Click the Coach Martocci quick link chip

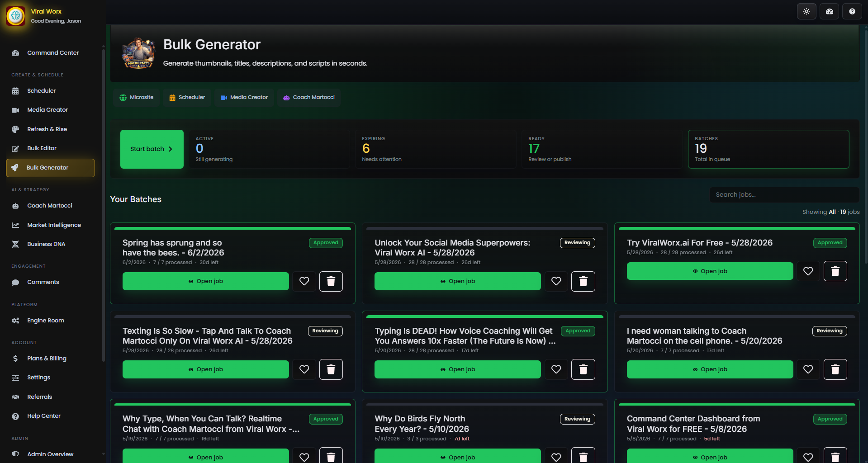coord(309,98)
